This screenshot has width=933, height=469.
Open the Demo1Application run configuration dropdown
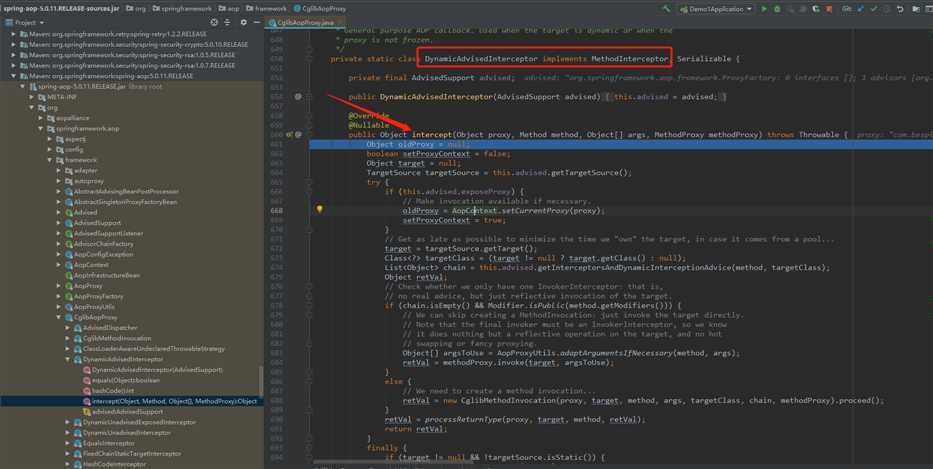(716, 9)
